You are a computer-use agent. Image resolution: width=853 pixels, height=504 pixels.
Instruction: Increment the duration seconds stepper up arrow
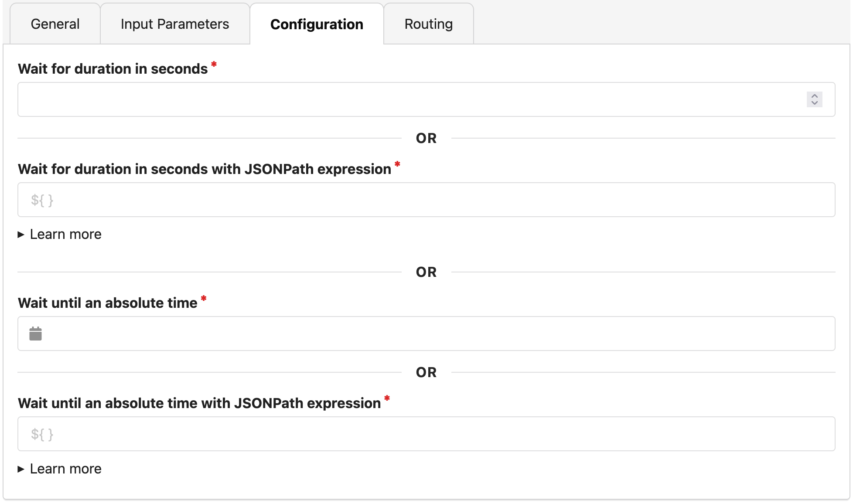tap(814, 96)
